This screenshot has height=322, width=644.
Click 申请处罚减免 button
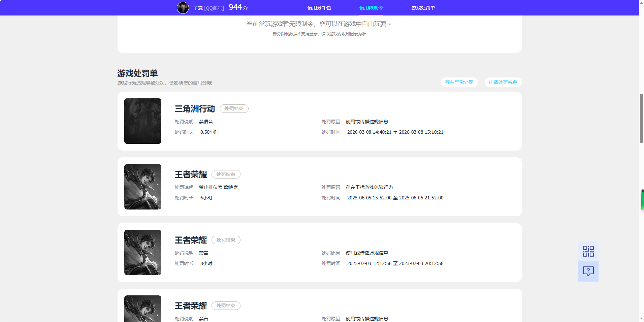coord(503,82)
